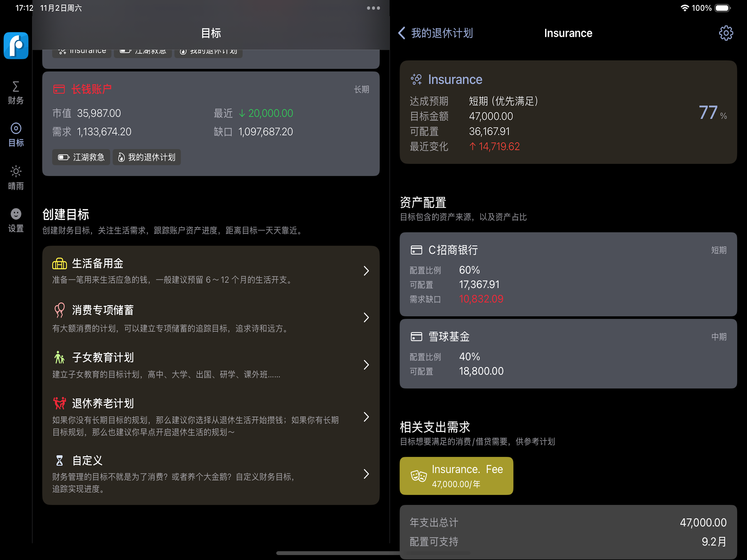The image size is (747, 560).
Task: Select the 自定义 goal title
Action: point(87,460)
